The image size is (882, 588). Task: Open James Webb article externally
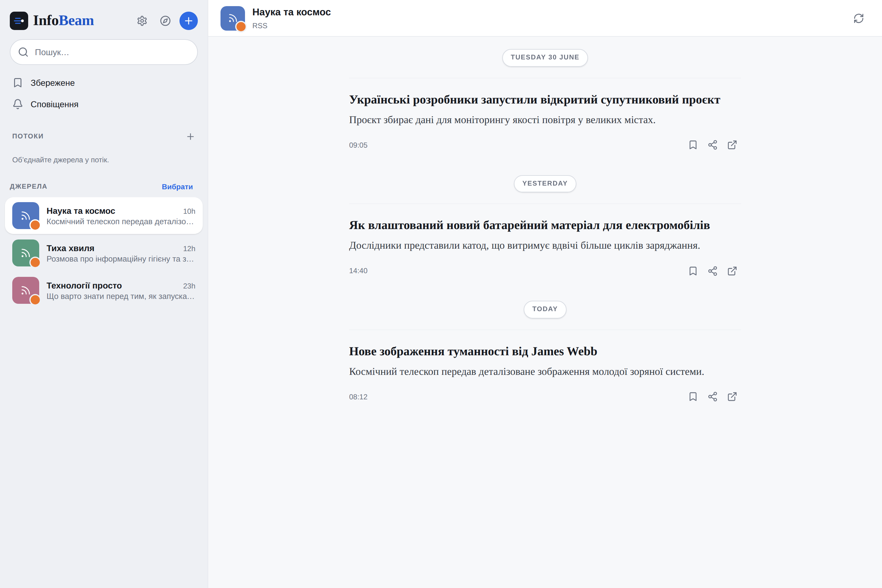(x=732, y=397)
